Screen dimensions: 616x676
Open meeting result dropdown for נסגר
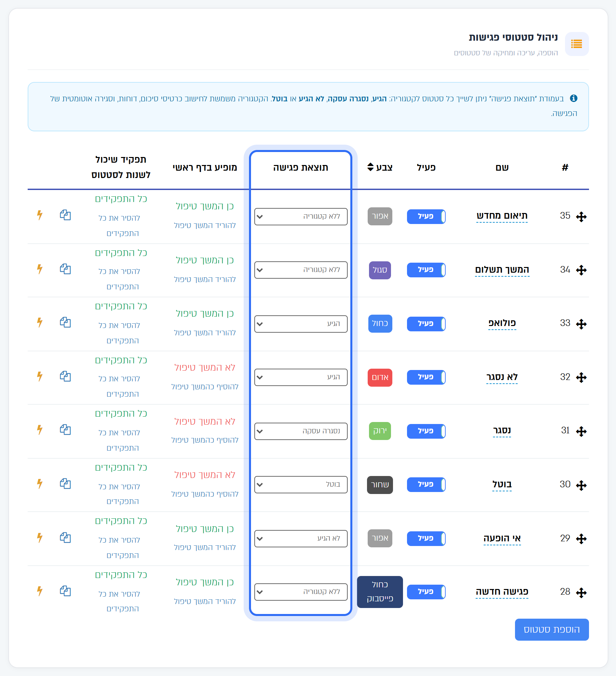point(301,431)
